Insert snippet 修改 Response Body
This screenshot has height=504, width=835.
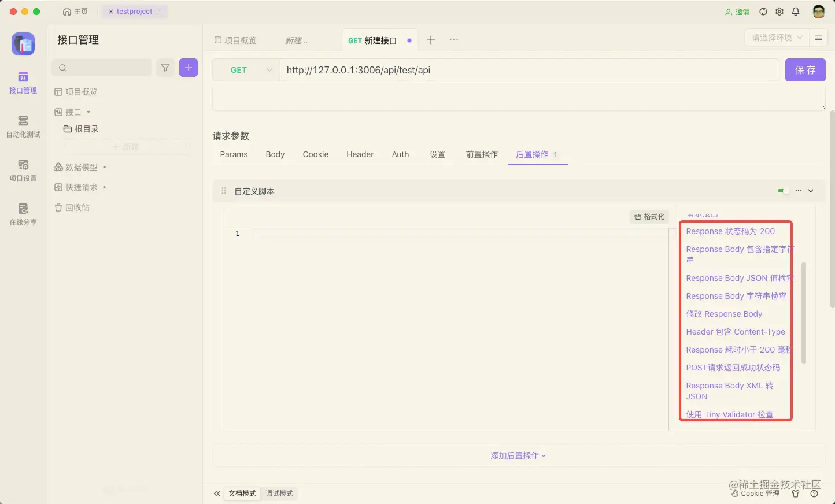pyautogui.click(x=724, y=314)
